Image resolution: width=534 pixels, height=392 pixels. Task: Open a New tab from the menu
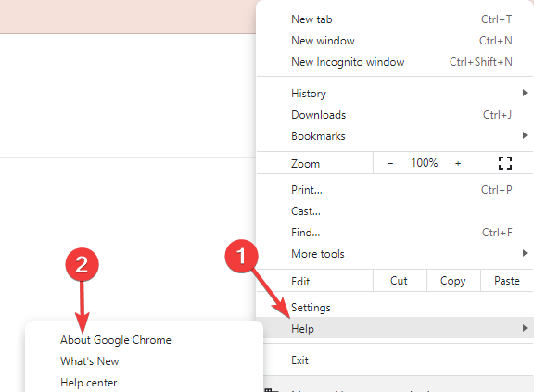tap(395, 19)
